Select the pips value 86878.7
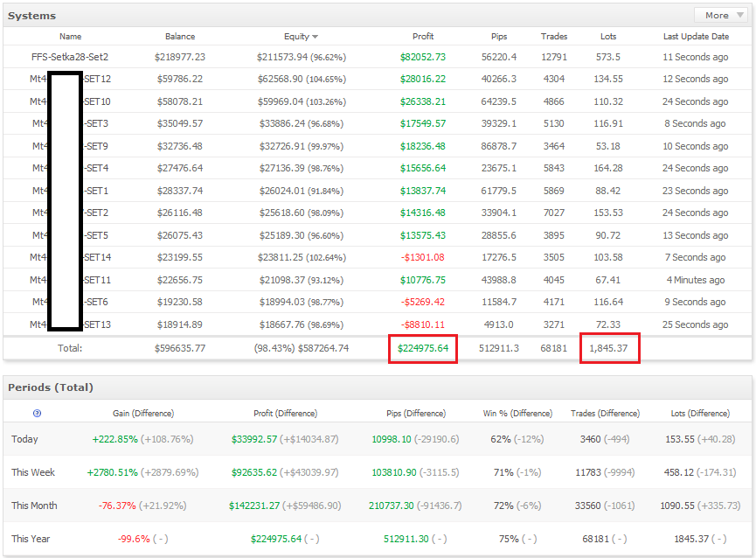 499,146
